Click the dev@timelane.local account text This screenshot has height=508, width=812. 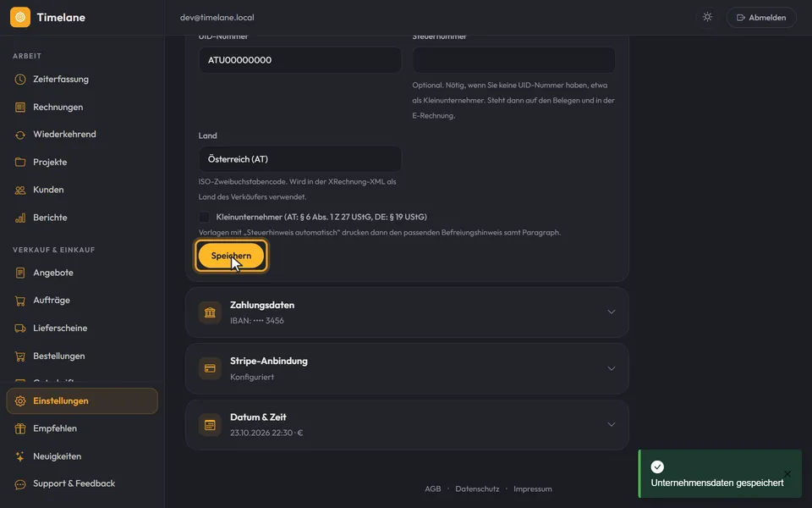[217, 18]
